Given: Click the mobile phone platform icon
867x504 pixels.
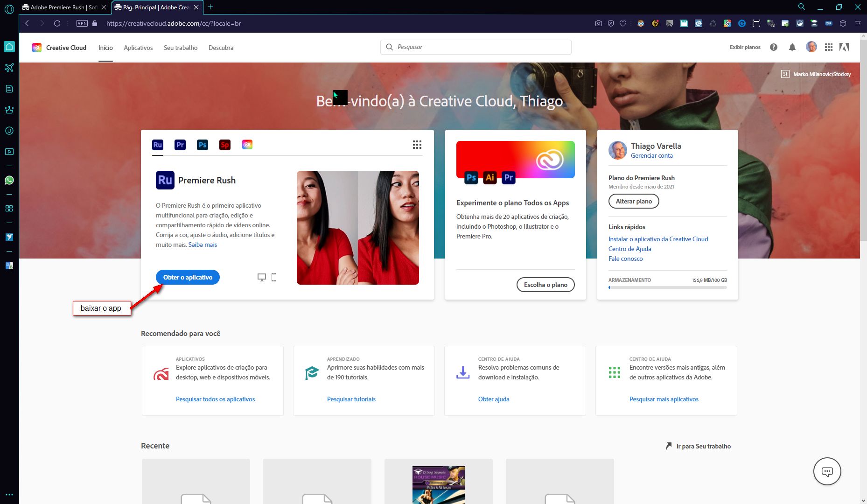Looking at the screenshot, I should [274, 277].
